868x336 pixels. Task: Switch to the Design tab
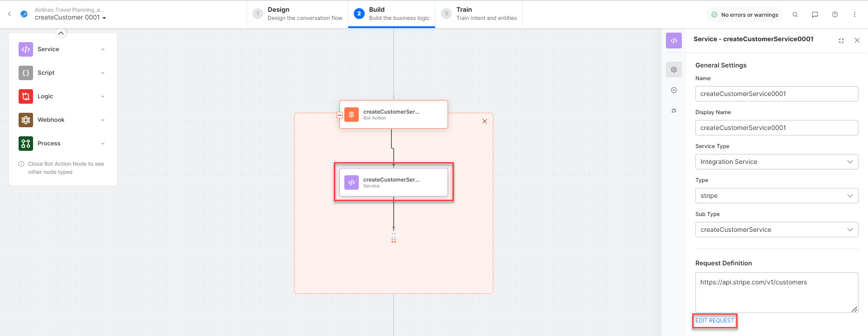pyautogui.click(x=298, y=14)
